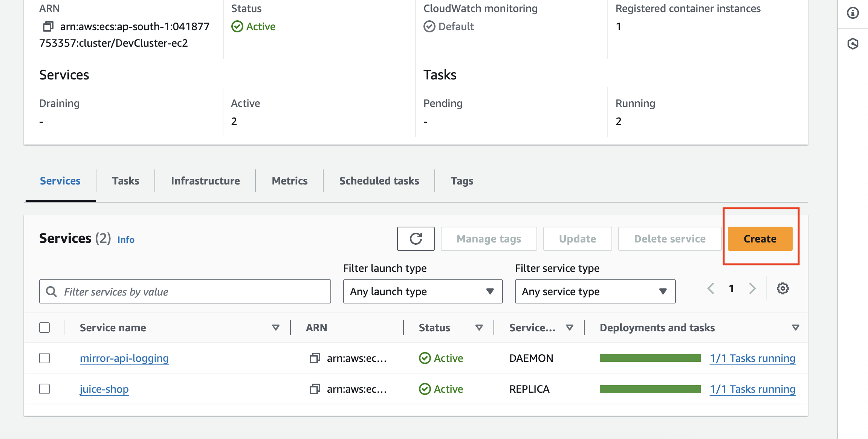Screen dimensions: 868x439
Task: Check the mirror-api-logging row checkbox
Action: (44, 358)
